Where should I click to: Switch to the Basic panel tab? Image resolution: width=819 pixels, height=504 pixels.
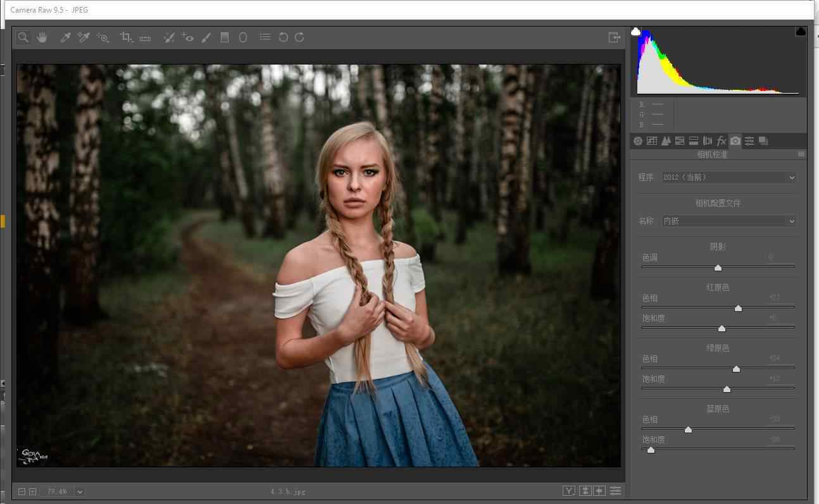pos(638,141)
